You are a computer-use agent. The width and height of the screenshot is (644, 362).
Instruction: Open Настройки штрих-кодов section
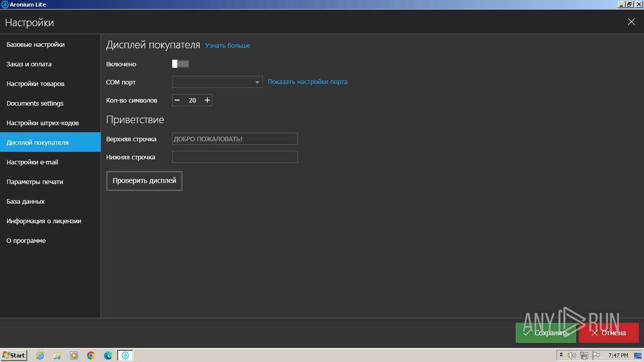(50, 123)
